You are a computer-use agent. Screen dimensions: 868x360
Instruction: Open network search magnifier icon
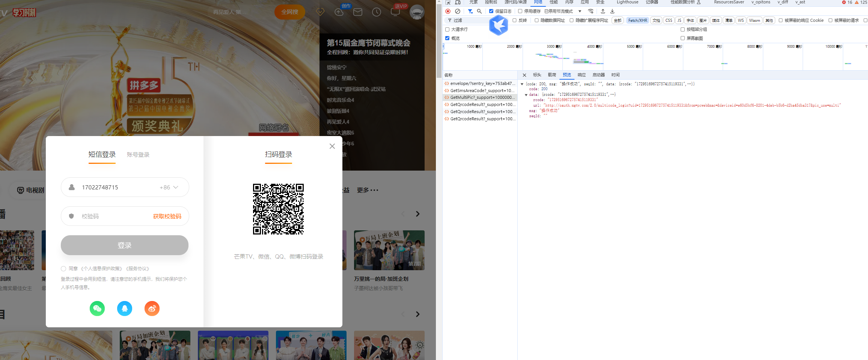479,11
